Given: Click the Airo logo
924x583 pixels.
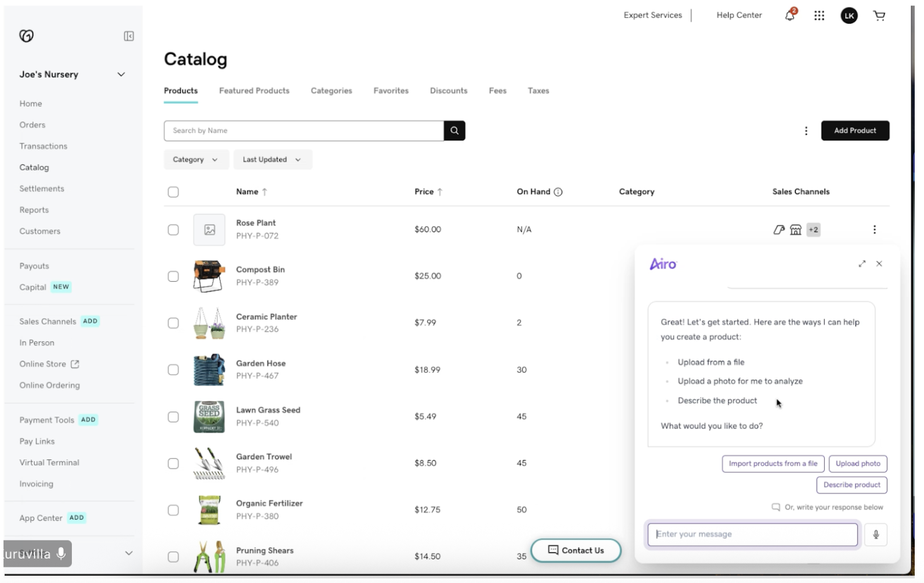Looking at the screenshot, I should [x=663, y=264].
